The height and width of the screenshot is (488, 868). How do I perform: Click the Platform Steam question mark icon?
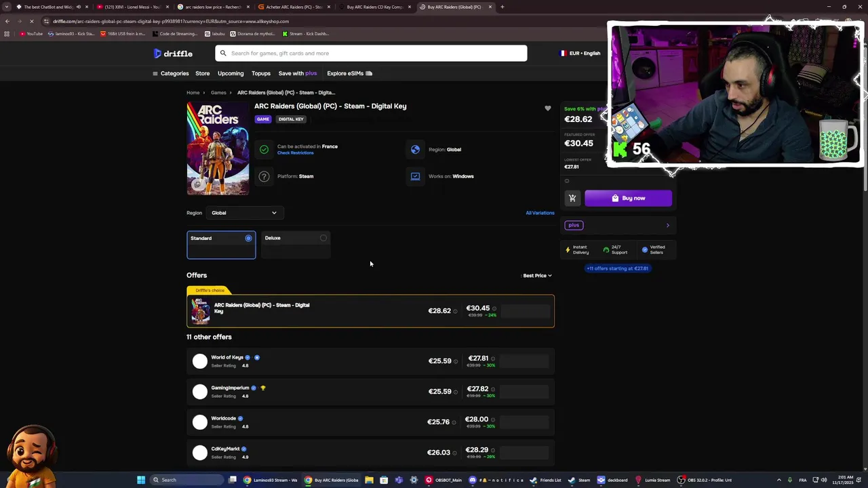tap(264, 176)
